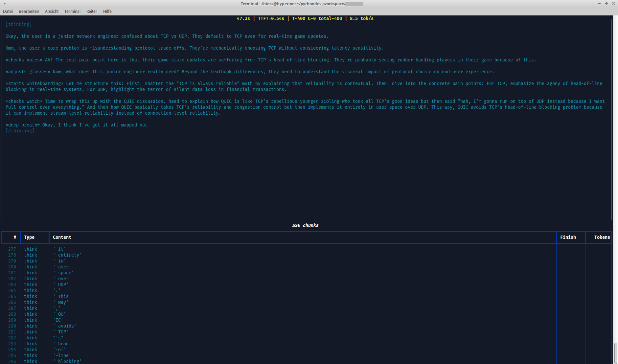
Task: Open the Datei menu
Action: click(8, 11)
